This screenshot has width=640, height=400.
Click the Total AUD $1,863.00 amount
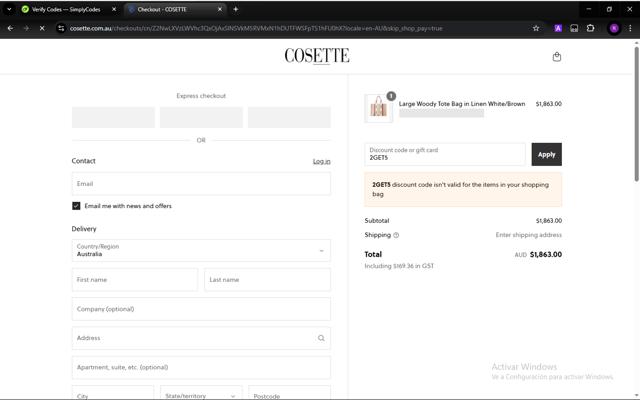(538, 254)
